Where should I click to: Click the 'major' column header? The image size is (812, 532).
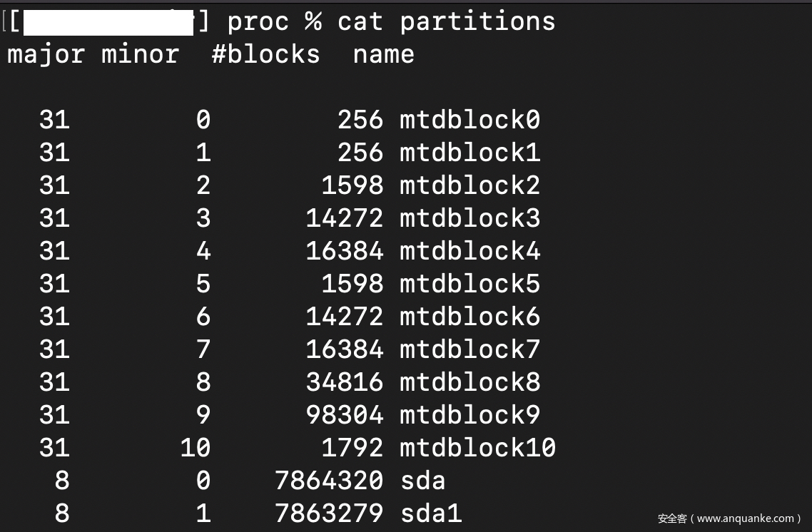click(46, 54)
